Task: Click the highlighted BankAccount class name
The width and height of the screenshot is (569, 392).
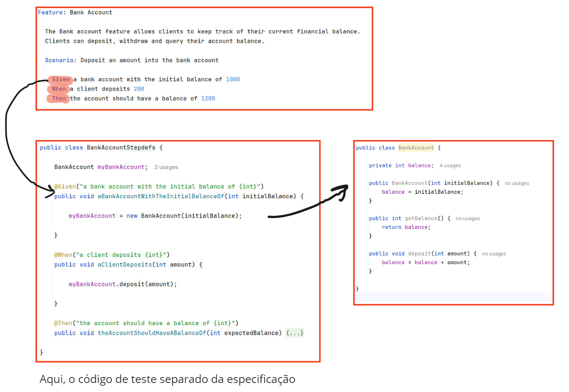Action: point(416,148)
